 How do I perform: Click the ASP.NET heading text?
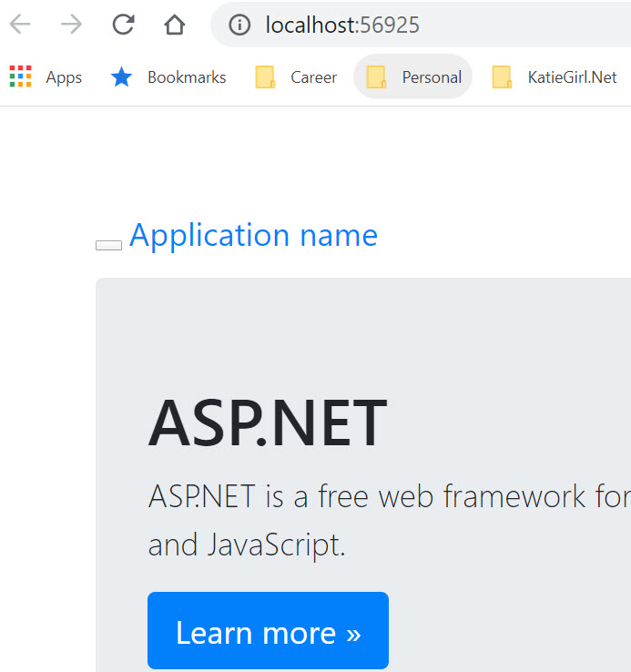click(x=268, y=423)
